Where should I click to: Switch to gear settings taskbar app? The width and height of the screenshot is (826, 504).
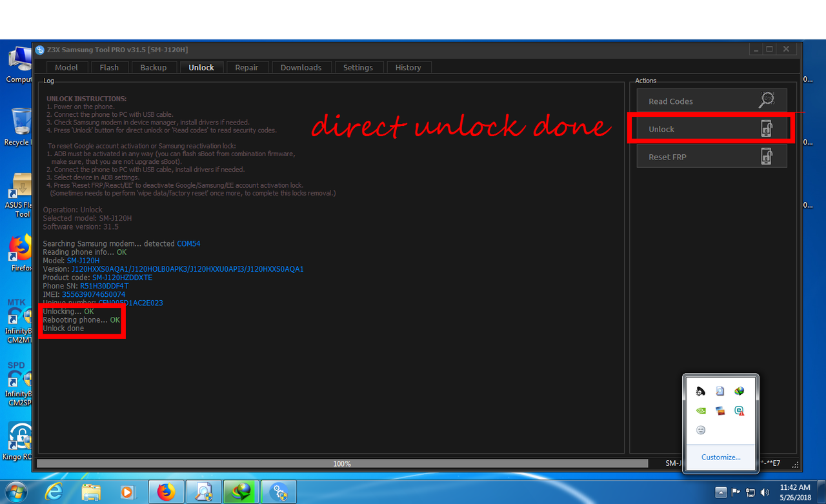point(279,492)
